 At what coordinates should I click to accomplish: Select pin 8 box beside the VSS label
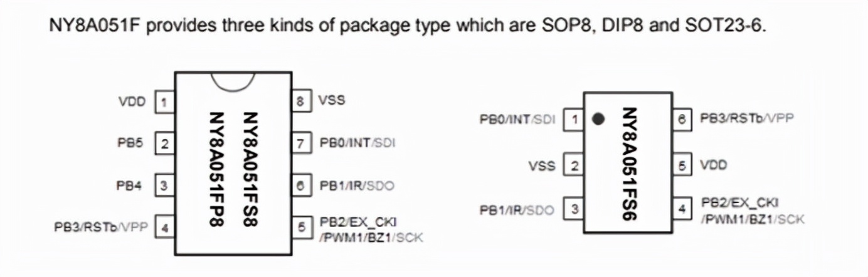(302, 101)
